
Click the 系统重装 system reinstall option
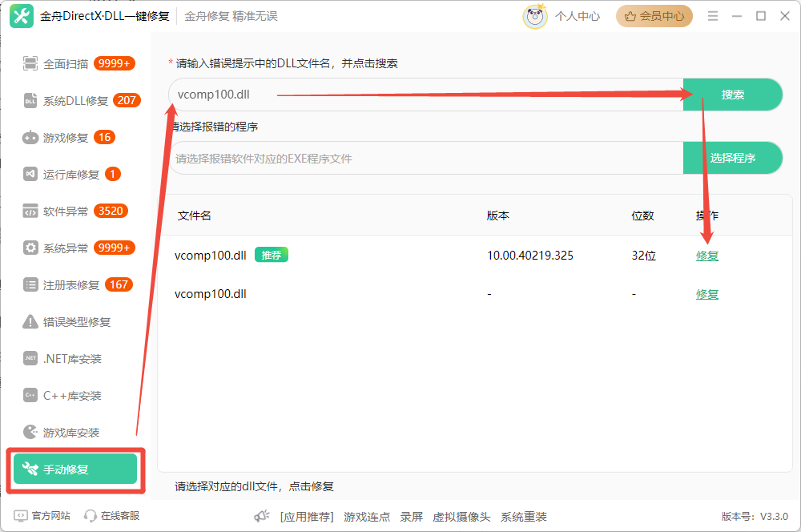523,516
